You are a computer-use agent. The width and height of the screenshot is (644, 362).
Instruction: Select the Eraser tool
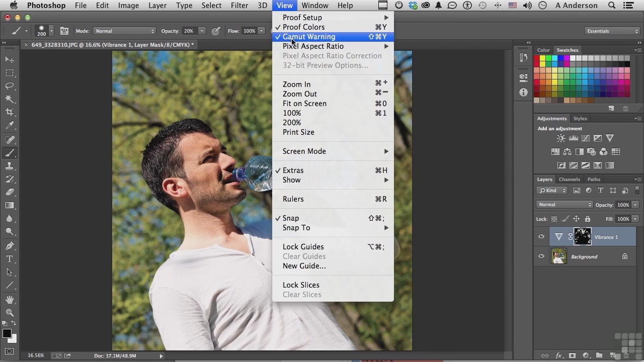10,192
